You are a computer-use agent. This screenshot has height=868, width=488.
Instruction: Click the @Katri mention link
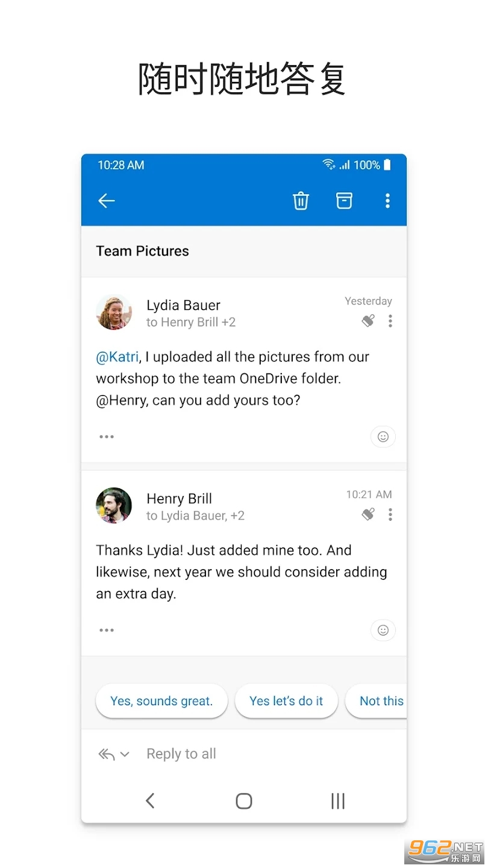(117, 357)
